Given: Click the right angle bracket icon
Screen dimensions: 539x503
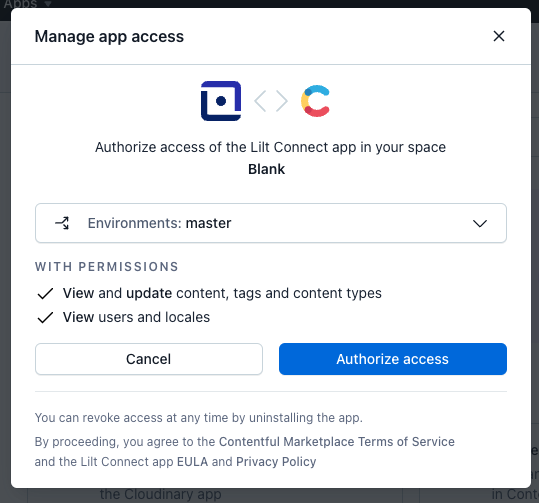Looking at the screenshot, I should [x=282, y=101].
